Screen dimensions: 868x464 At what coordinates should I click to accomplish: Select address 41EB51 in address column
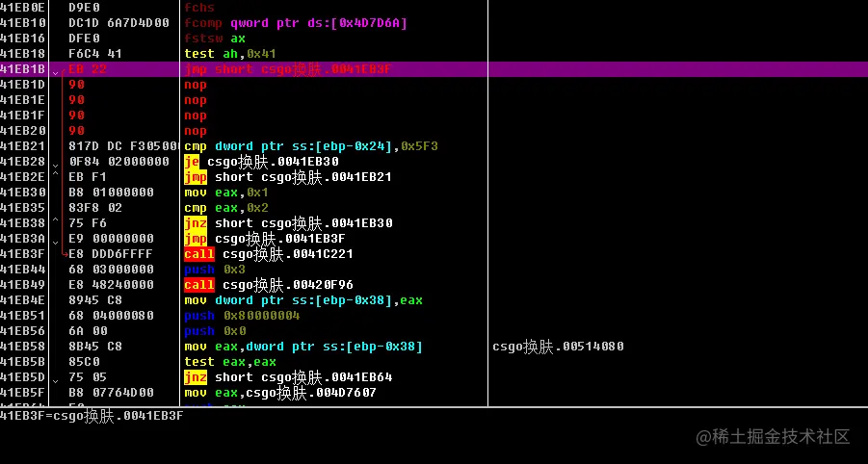pyautogui.click(x=23, y=316)
